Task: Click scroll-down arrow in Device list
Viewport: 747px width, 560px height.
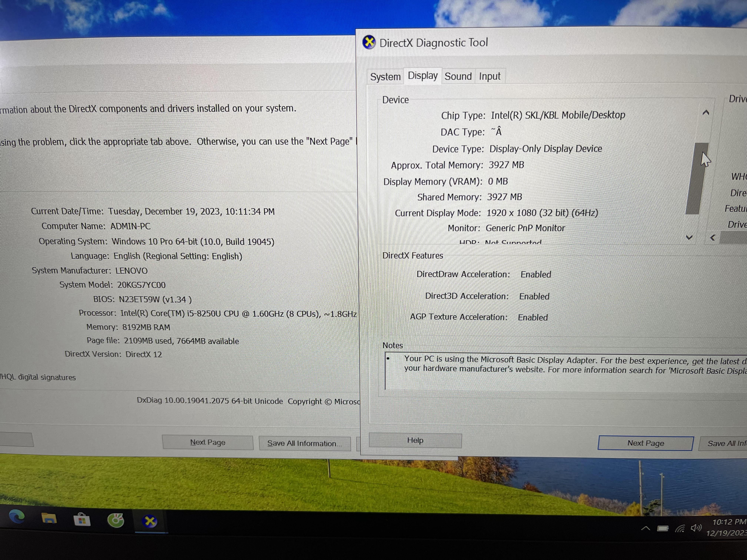Action: [x=689, y=237]
